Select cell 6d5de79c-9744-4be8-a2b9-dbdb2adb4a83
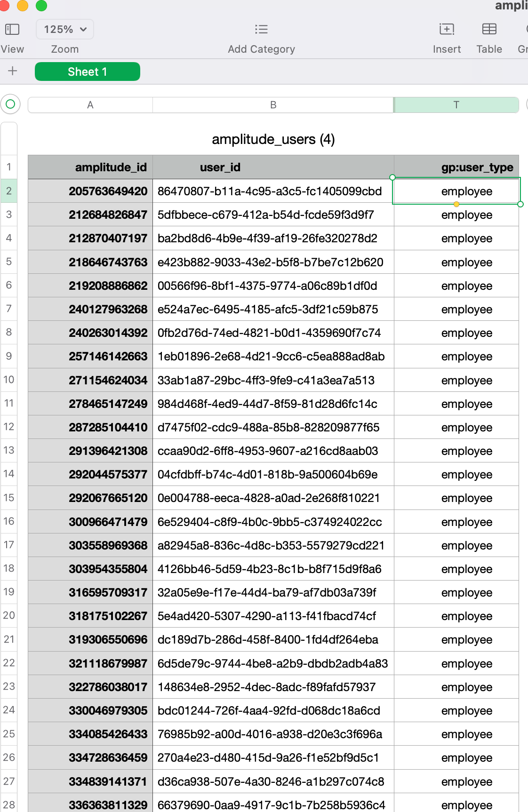 273,663
